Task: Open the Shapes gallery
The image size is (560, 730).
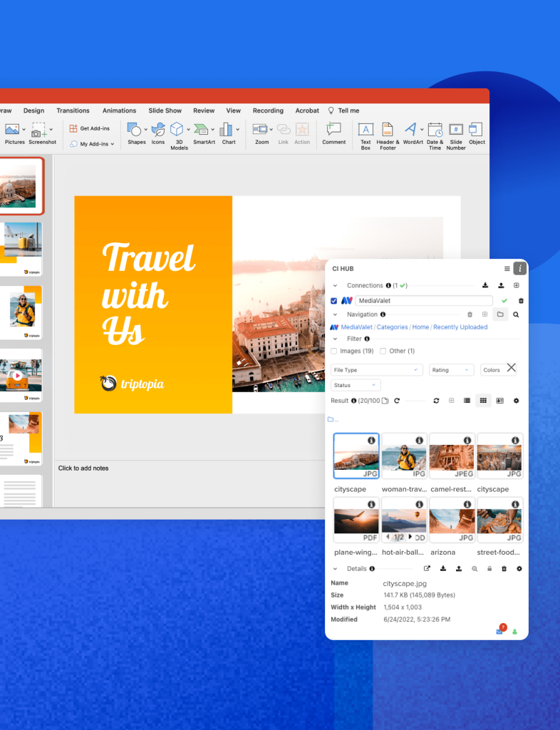Action: (136, 133)
